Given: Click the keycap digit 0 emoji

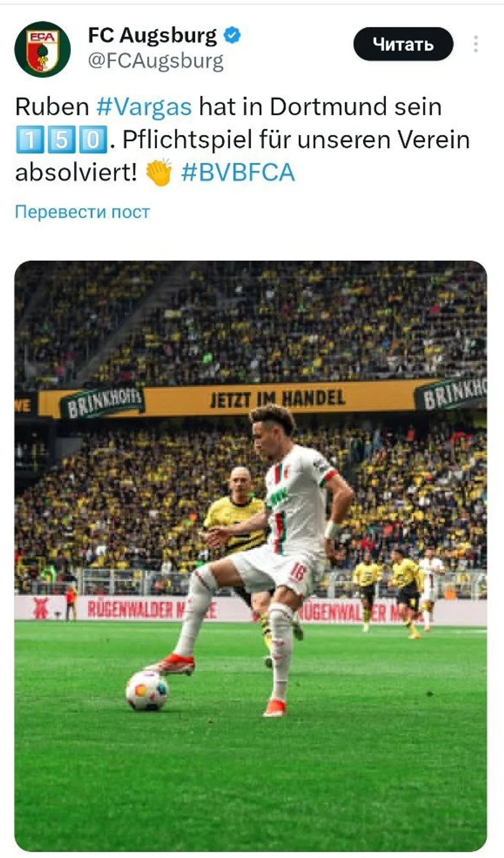Looking at the screenshot, I should (x=93, y=140).
